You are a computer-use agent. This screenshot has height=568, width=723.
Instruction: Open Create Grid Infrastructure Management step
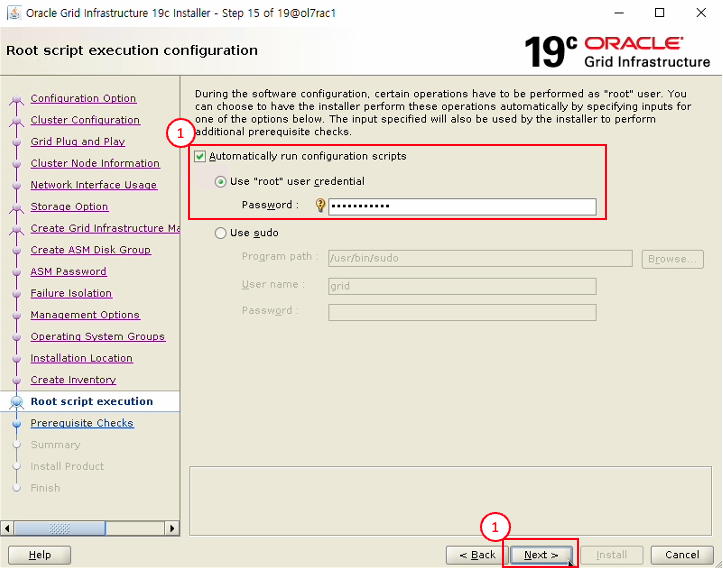pyautogui.click(x=105, y=228)
